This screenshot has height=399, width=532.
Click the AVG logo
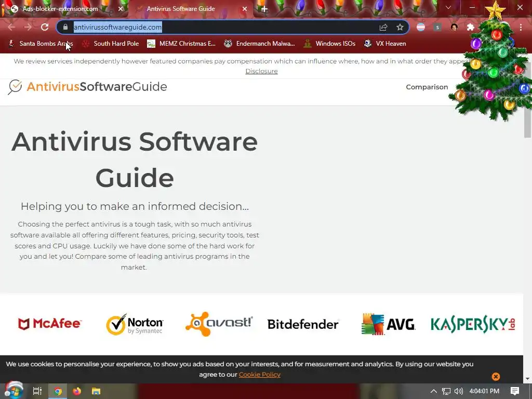coord(388,324)
